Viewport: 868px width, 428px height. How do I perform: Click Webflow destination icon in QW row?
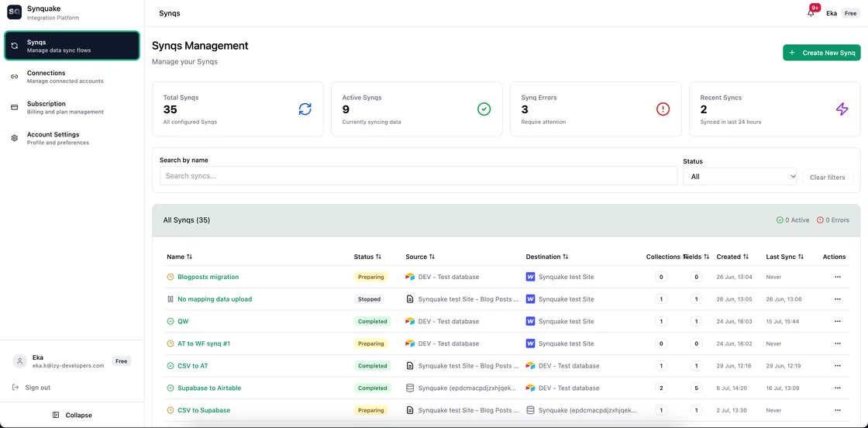point(530,321)
